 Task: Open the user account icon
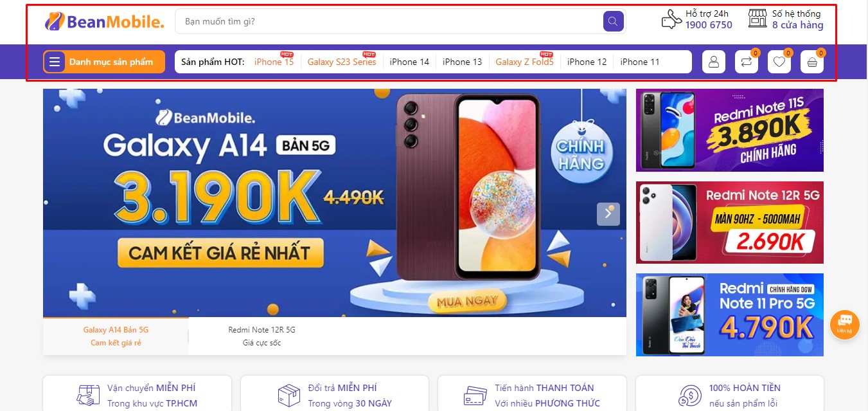click(713, 62)
